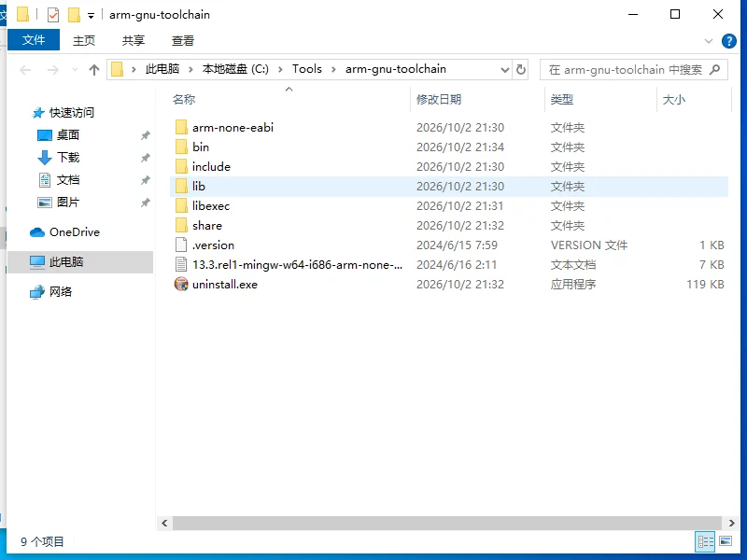Go forward with the forward arrow

[x=53, y=70]
